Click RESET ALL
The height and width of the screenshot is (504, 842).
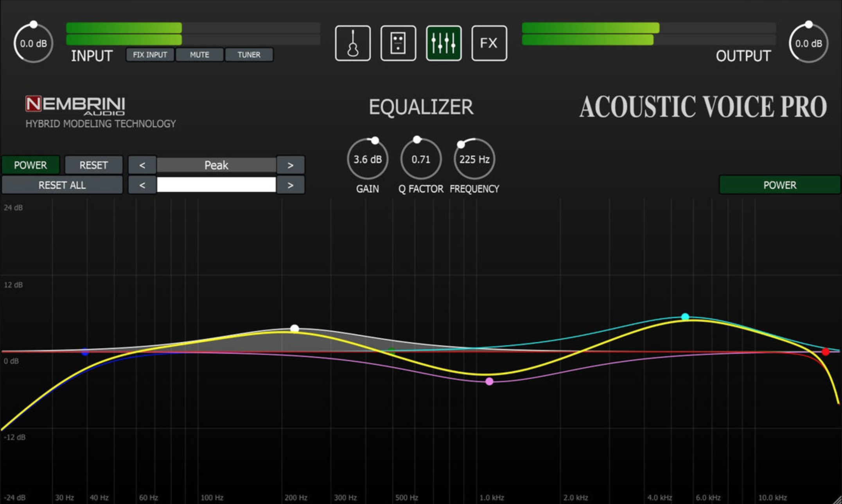[62, 185]
